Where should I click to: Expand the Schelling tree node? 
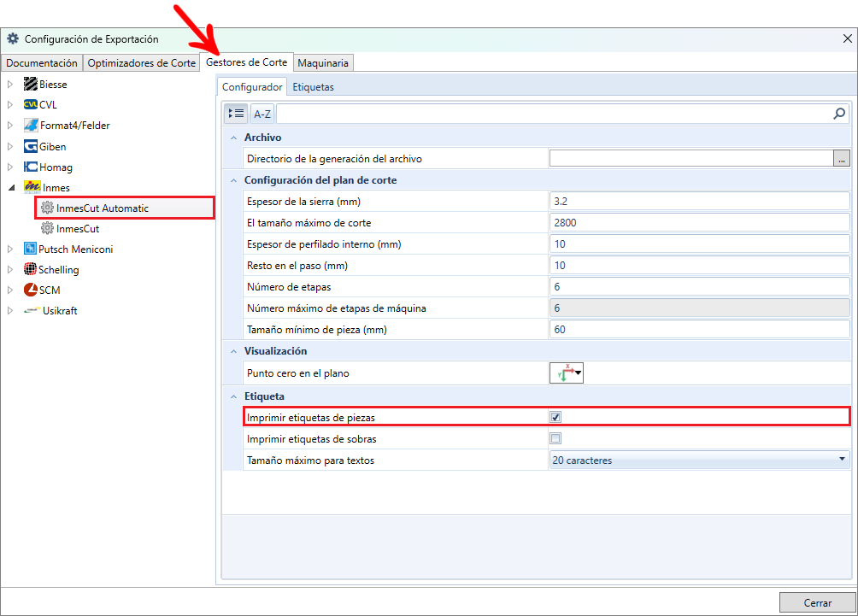[10, 269]
